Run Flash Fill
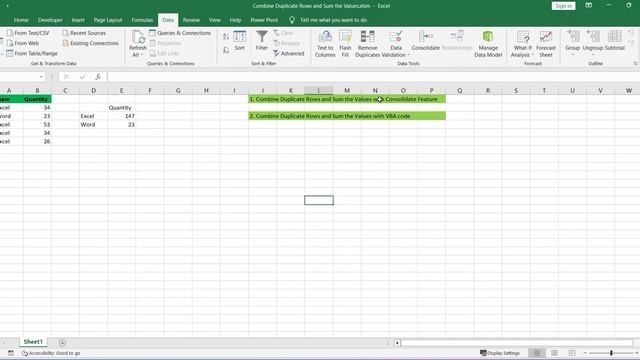Image resolution: width=640 pixels, height=360 pixels. click(345, 44)
